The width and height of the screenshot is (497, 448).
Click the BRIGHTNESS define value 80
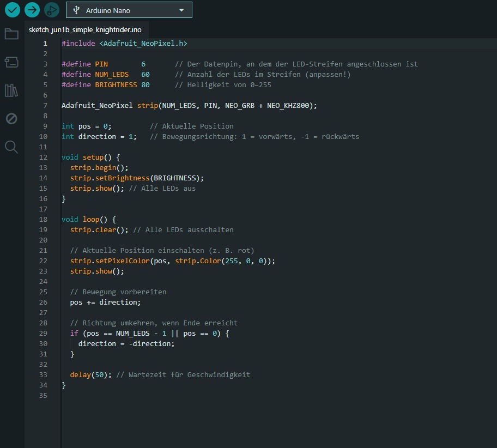pyautogui.click(x=146, y=85)
